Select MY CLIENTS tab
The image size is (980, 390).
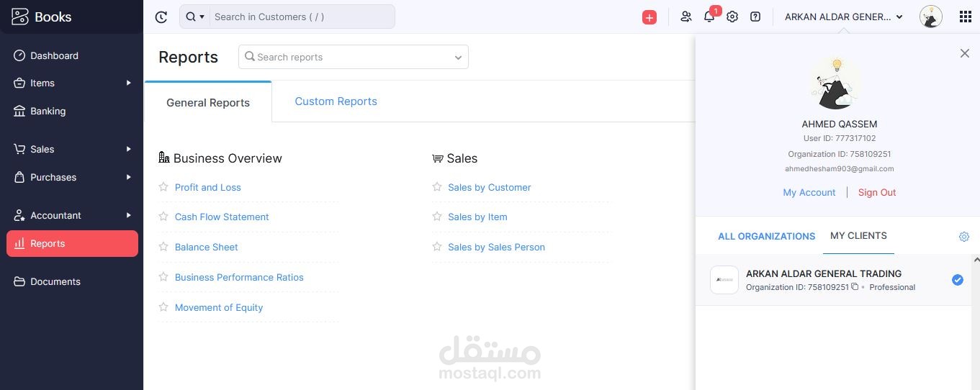(x=858, y=236)
